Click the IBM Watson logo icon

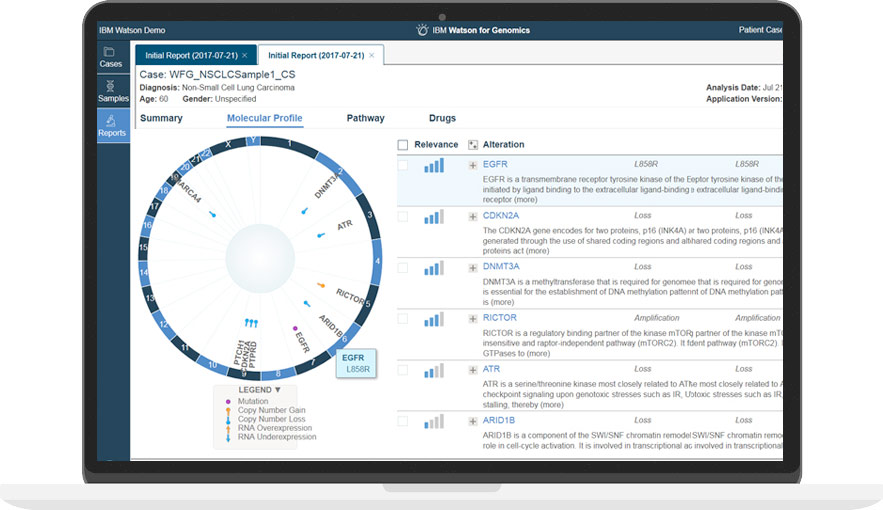pos(422,30)
